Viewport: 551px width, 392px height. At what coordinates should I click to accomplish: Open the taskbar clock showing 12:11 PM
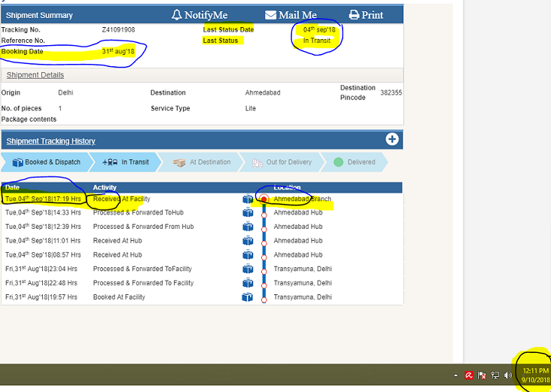point(534,375)
